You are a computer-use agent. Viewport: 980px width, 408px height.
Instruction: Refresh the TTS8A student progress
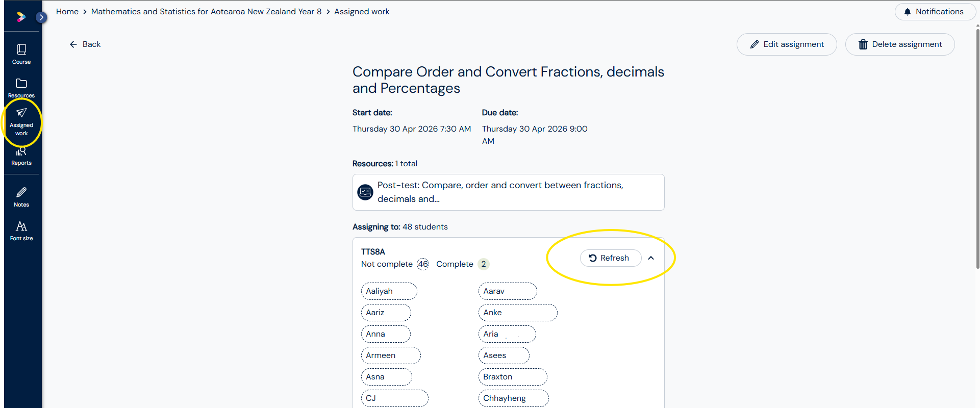(611, 258)
